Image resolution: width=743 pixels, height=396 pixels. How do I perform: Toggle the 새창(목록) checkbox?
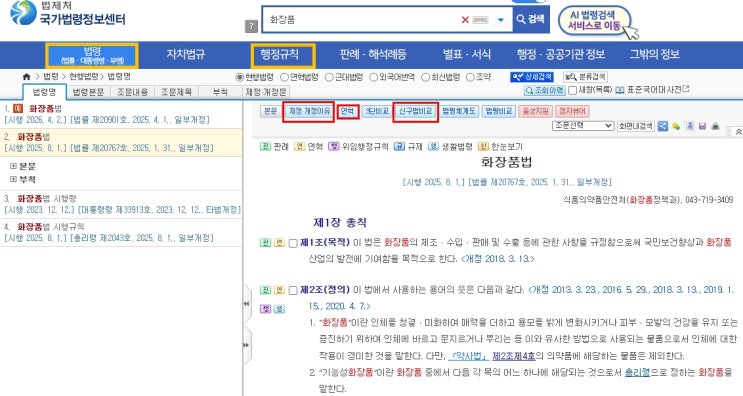pos(572,90)
